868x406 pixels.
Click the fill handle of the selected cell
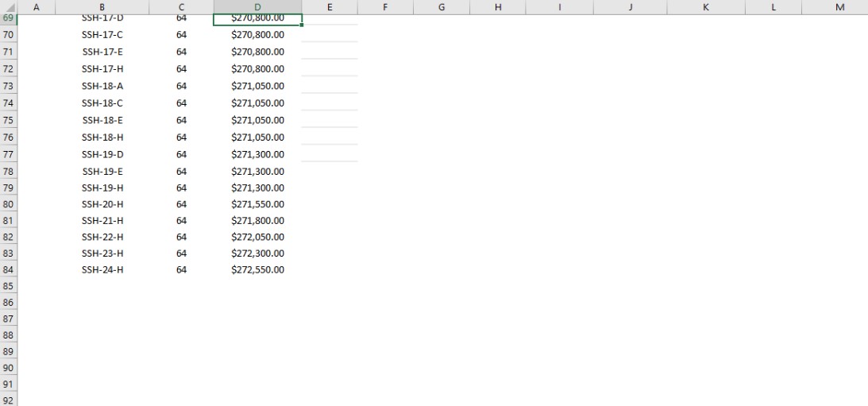[x=303, y=25]
